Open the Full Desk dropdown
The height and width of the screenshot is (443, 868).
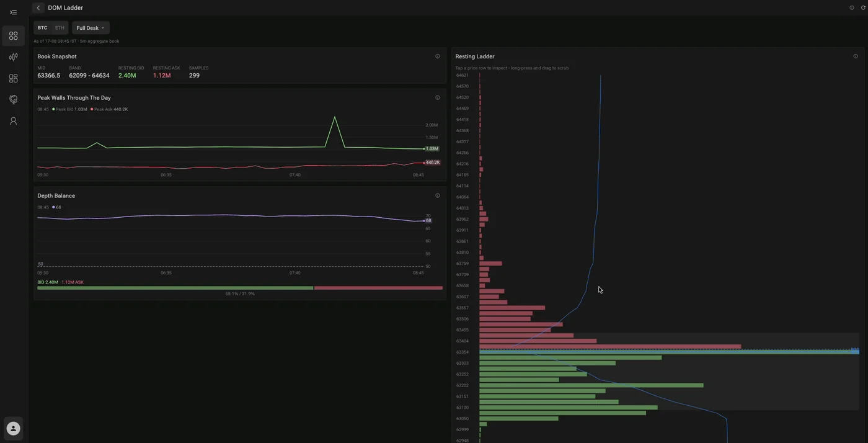pos(91,28)
